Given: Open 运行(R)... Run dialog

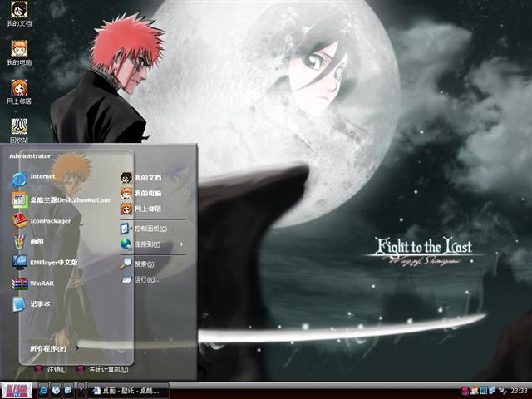Looking at the screenshot, I should [x=140, y=279].
